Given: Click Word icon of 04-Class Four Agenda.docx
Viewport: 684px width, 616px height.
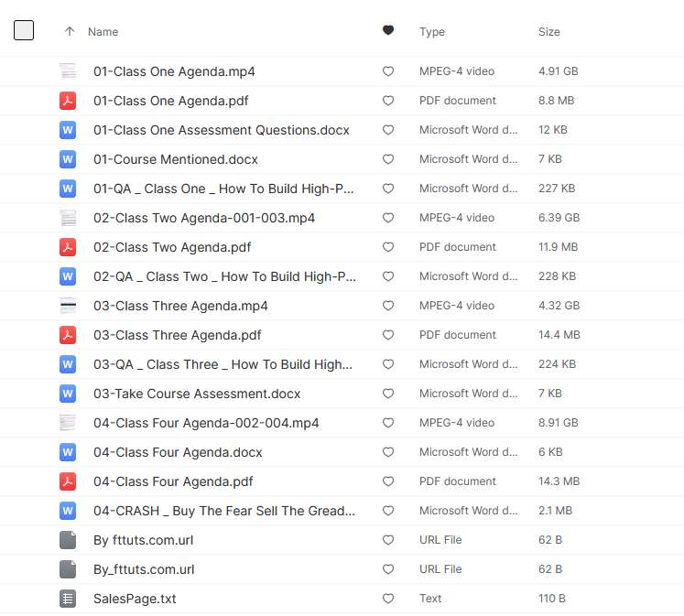Looking at the screenshot, I should [68, 452].
